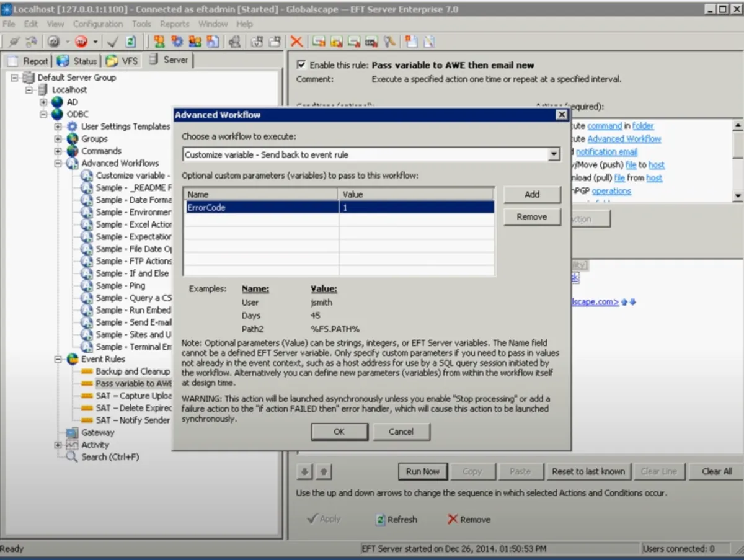
Task: Click the ODBC site globe icon in tree
Action: 58,114
